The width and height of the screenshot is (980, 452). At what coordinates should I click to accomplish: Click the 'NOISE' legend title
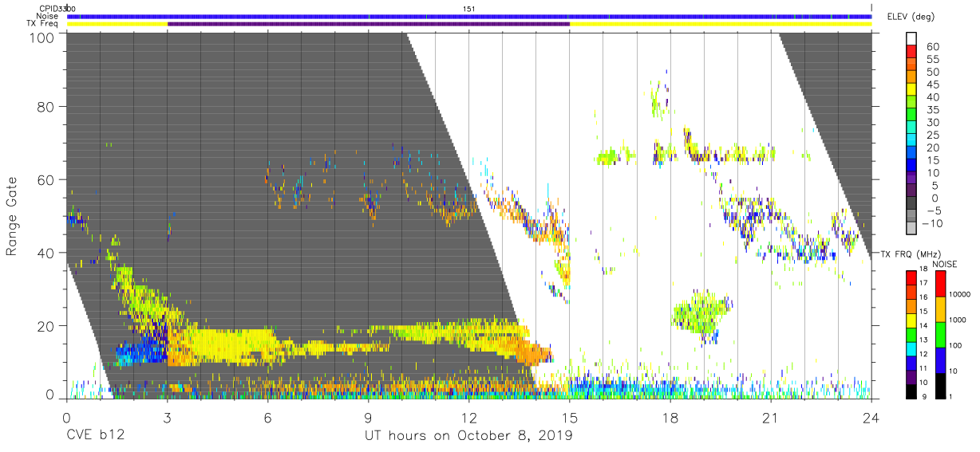click(946, 263)
